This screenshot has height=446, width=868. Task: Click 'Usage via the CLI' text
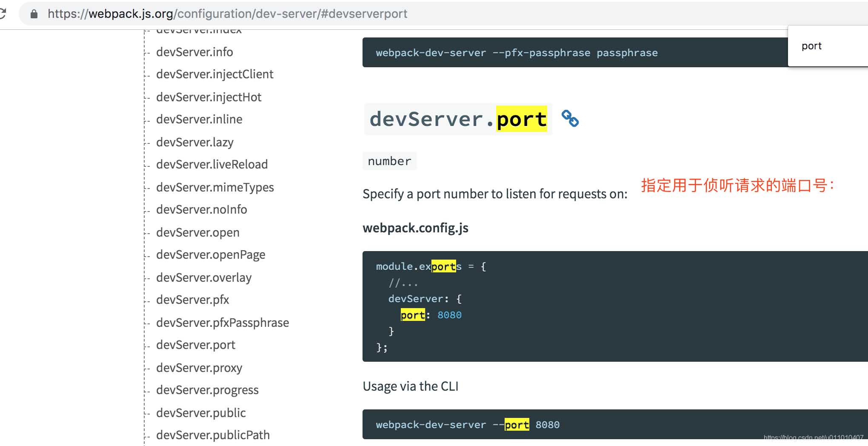411,386
